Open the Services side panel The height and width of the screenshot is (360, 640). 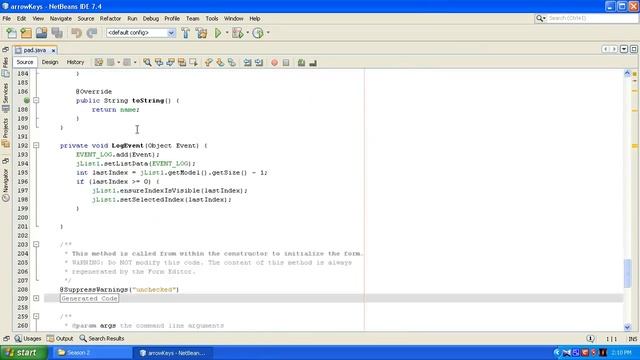click(5, 98)
